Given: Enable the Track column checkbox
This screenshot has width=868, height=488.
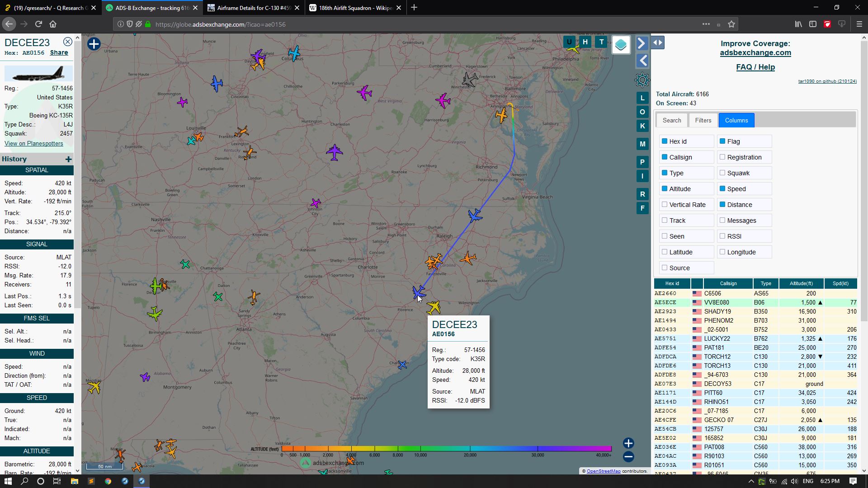Looking at the screenshot, I should pyautogui.click(x=665, y=220).
